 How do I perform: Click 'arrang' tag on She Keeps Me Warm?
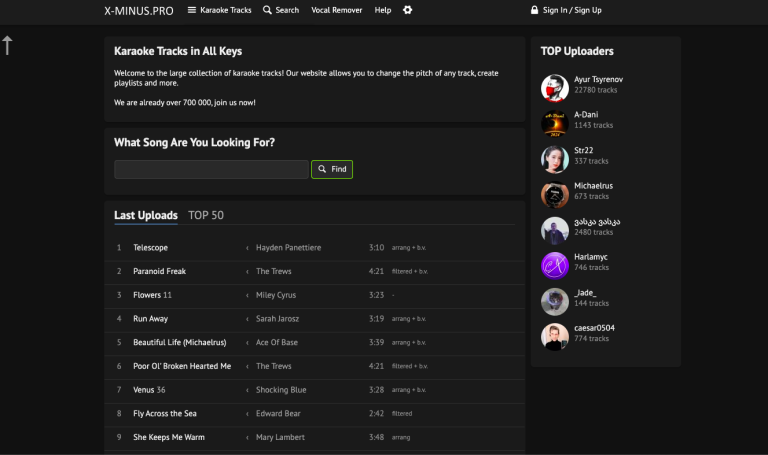pyautogui.click(x=401, y=437)
